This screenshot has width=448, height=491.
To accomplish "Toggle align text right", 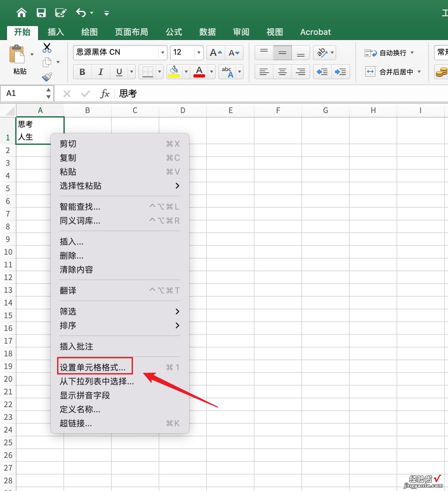I will pyautogui.click(x=301, y=72).
